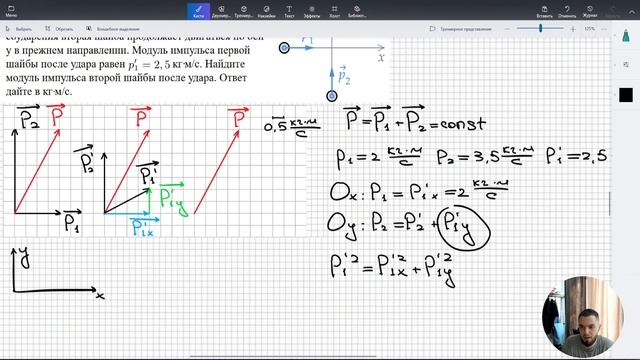Open the more options ellipsis next to zoom

point(604,29)
